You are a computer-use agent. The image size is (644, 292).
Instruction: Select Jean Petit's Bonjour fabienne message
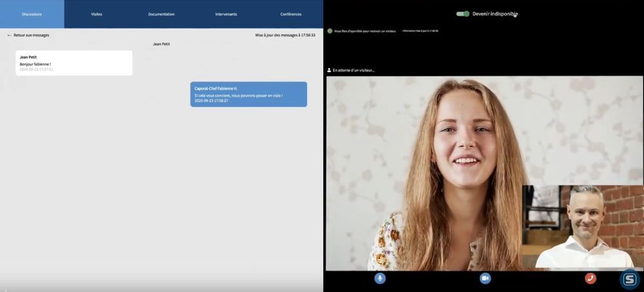tap(74, 63)
